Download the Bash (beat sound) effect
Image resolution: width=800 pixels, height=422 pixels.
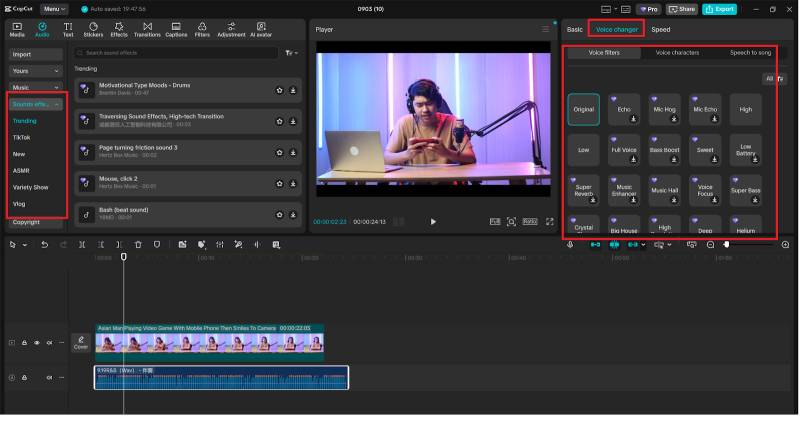click(293, 215)
